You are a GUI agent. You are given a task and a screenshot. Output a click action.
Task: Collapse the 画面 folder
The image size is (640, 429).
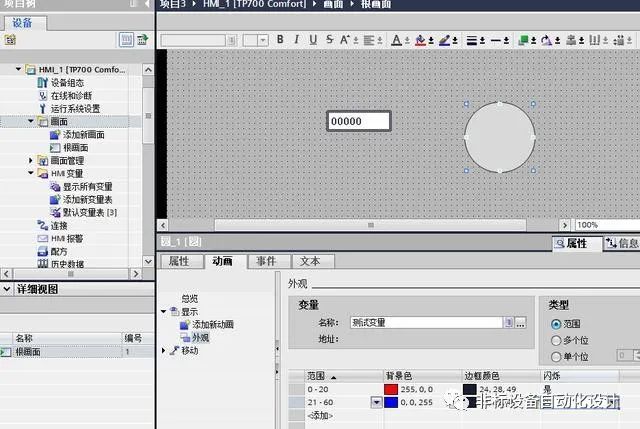pos(31,121)
